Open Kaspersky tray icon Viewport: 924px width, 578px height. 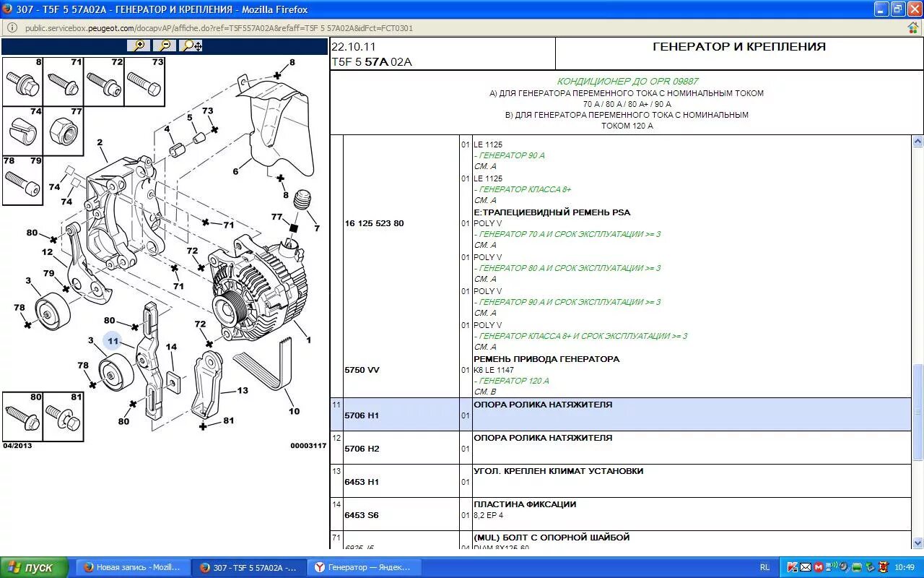[x=793, y=567]
